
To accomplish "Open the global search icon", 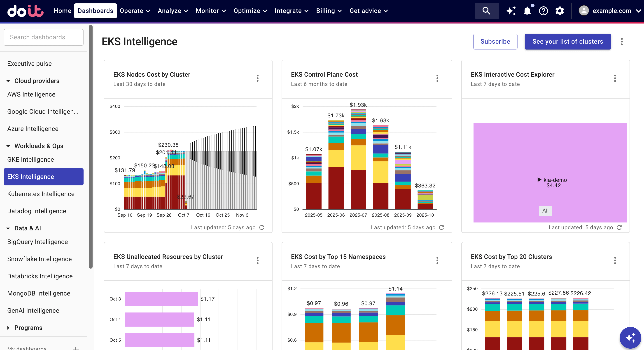I will (x=486, y=11).
